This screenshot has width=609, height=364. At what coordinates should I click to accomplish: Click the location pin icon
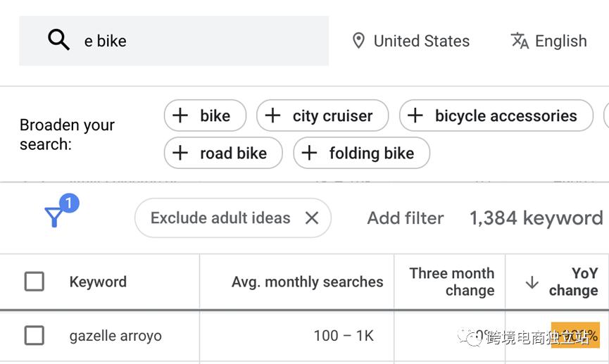[358, 41]
